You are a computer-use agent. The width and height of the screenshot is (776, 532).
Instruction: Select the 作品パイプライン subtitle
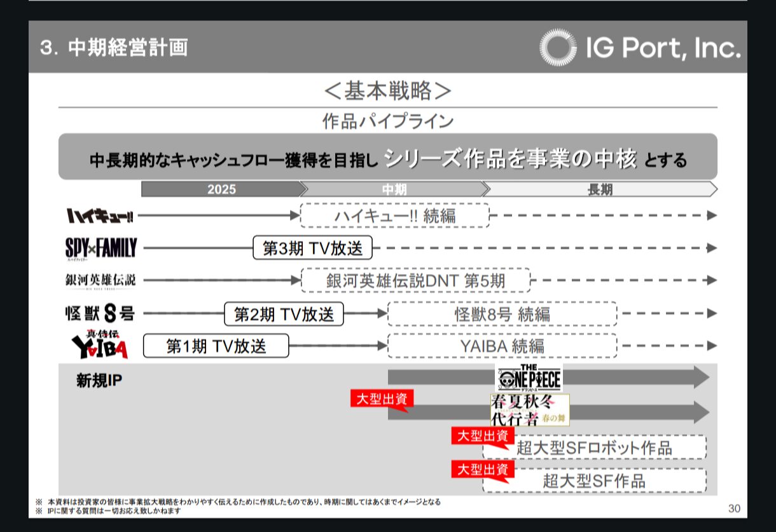[388, 121]
